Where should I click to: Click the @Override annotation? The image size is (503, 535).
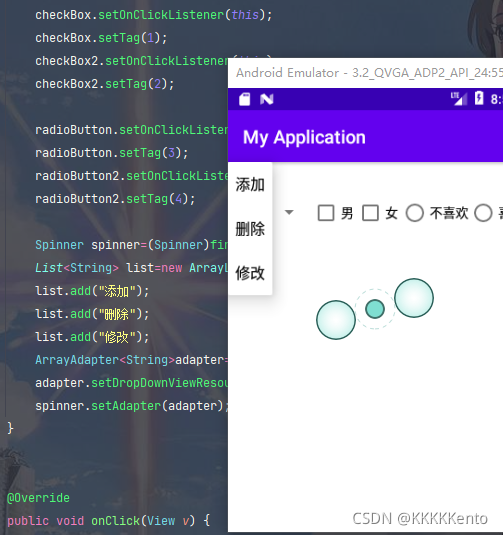click(x=38, y=498)
